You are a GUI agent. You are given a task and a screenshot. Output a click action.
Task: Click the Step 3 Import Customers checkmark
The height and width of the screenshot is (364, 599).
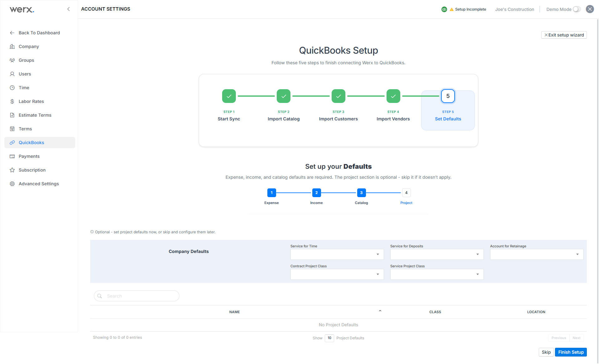click(338, 96)
